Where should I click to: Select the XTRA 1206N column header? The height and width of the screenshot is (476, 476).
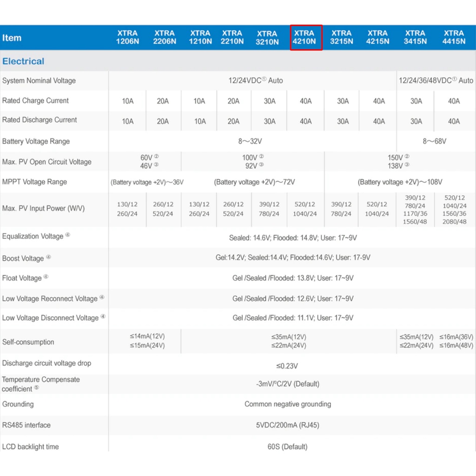(x=127, y=37)
